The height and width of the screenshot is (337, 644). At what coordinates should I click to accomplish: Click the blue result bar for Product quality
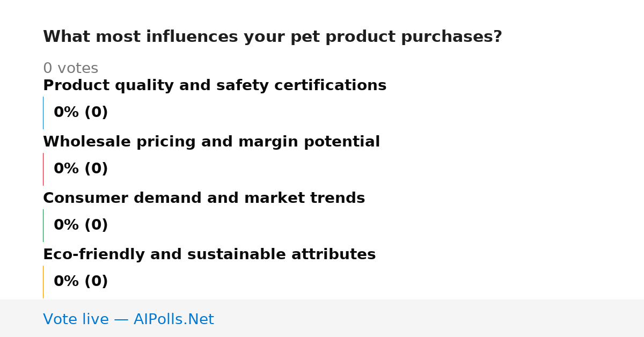click(43, 113)
